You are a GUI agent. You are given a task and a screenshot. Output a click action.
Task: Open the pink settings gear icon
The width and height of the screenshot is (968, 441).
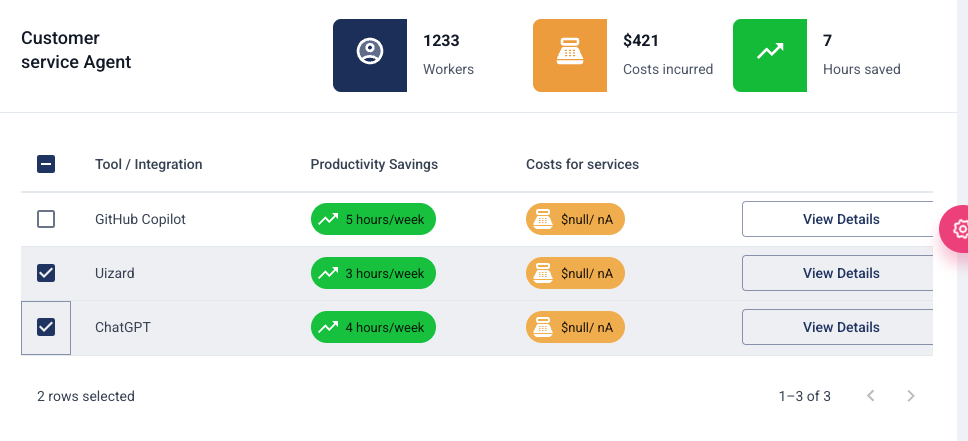pos(958,229)
